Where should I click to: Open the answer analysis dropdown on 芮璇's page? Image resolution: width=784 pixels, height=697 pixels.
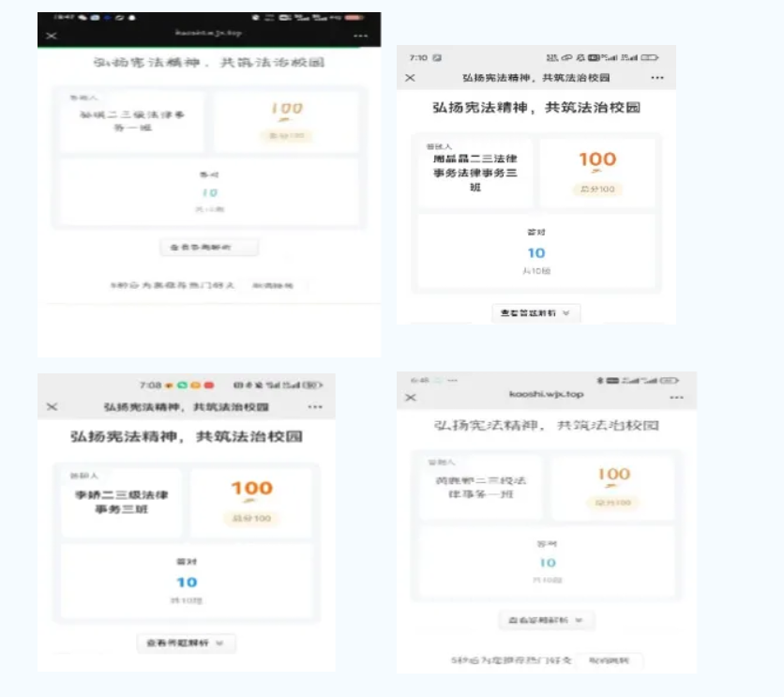pyautogui.click(x=549, y=620)
